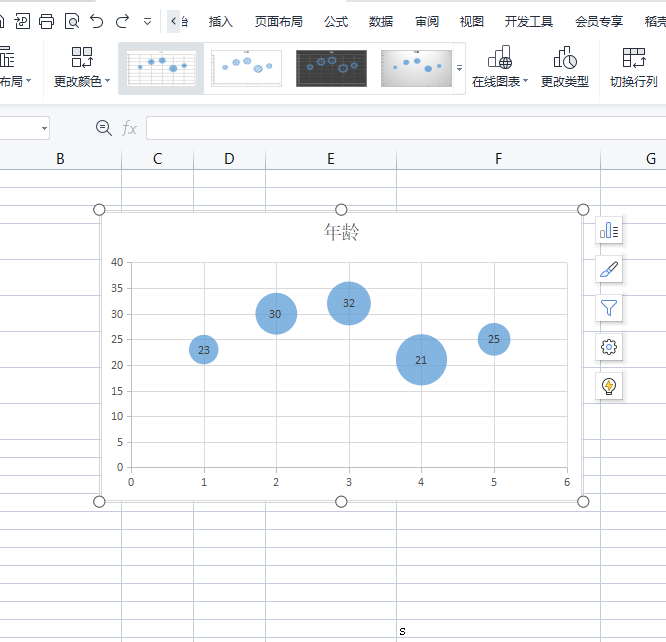The image size is (666, 642).
Task: Expand the quick access toolbar customize arrow
Action: [x=147, y=21]
